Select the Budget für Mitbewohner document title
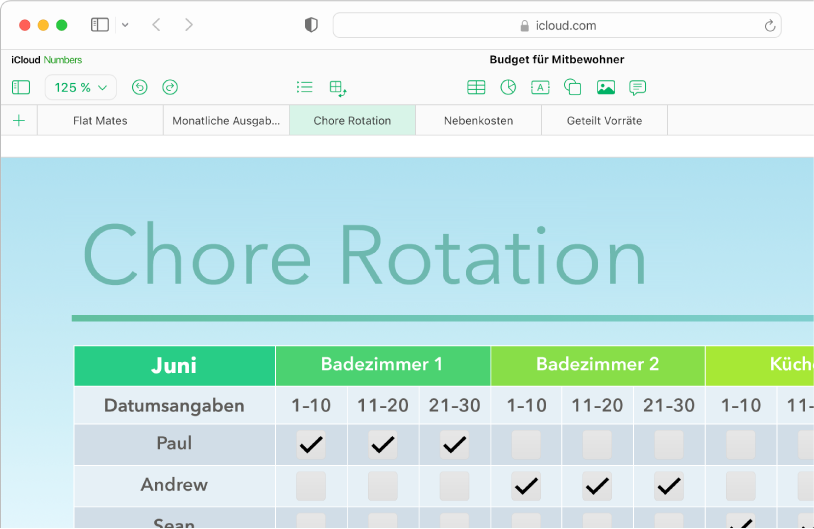The image size is (814, 529). tap(557, 59)
